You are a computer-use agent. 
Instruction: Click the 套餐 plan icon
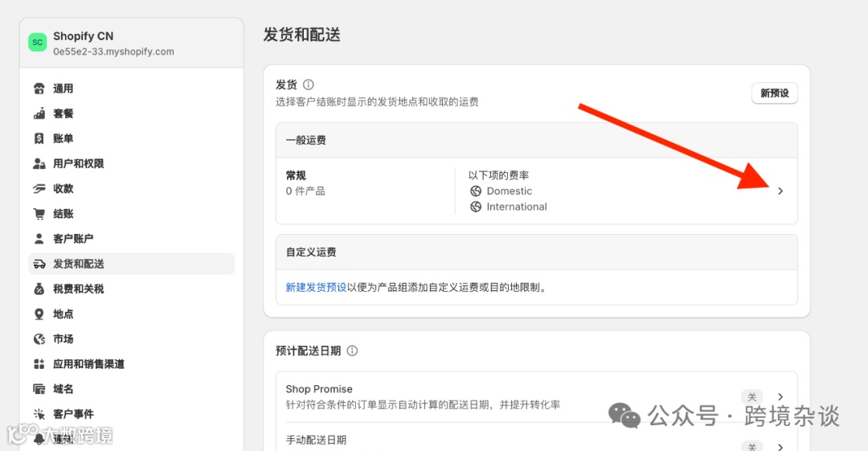click(39, 113)
